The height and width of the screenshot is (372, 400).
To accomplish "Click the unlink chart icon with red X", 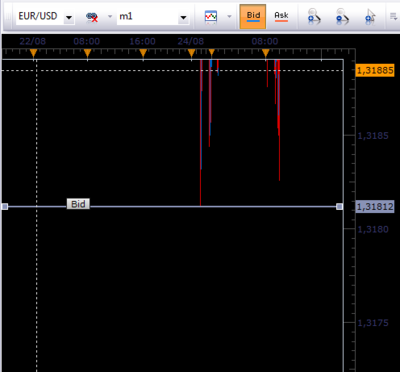I will (92, 17).
